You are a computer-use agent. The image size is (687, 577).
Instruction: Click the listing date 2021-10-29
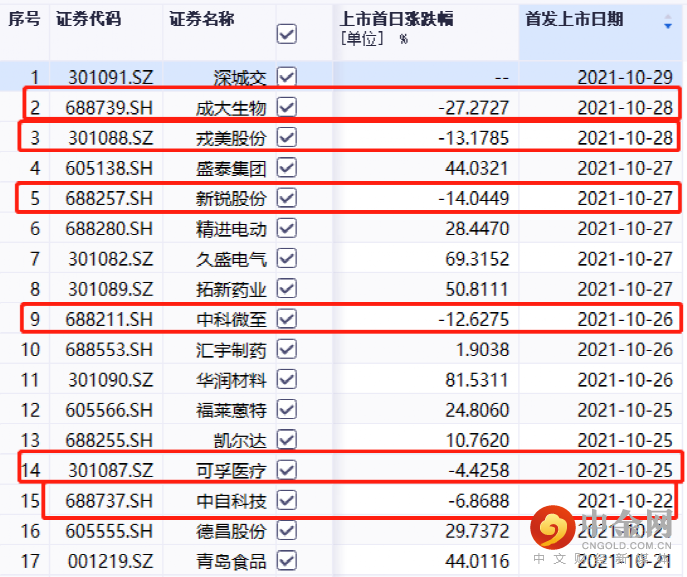click(625, 78)
